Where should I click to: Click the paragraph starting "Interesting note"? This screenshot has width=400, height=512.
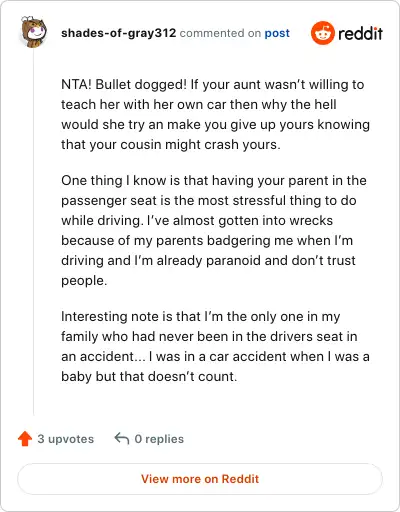pyautogui.click(x=215, y=346)
